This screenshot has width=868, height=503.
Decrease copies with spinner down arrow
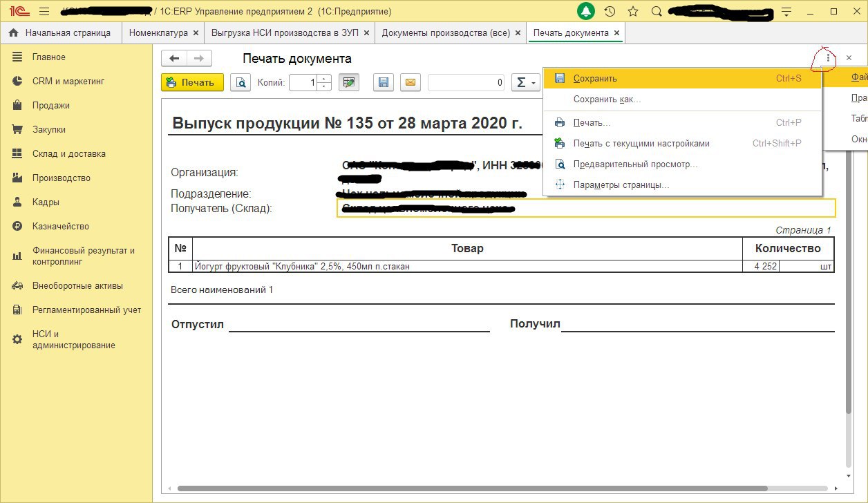click(325, 87)
